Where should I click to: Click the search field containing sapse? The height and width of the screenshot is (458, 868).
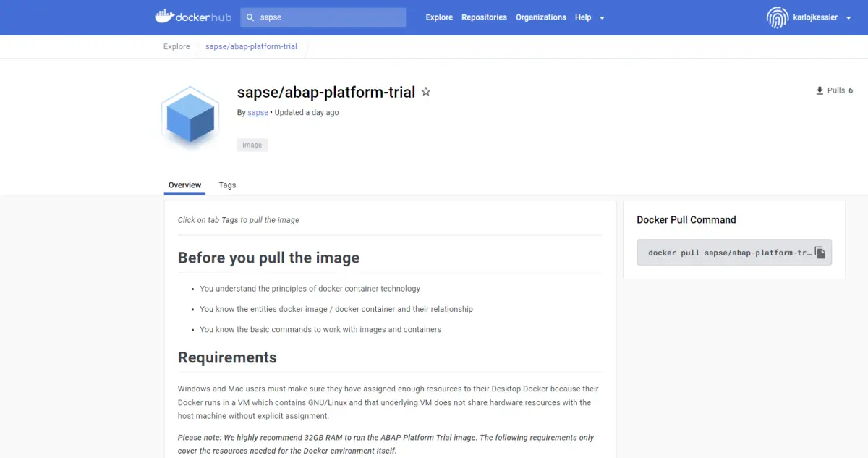(x=323, y=17)
